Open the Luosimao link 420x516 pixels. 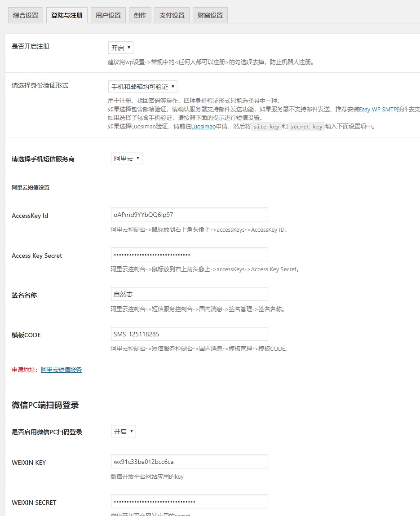click(203, 126)
